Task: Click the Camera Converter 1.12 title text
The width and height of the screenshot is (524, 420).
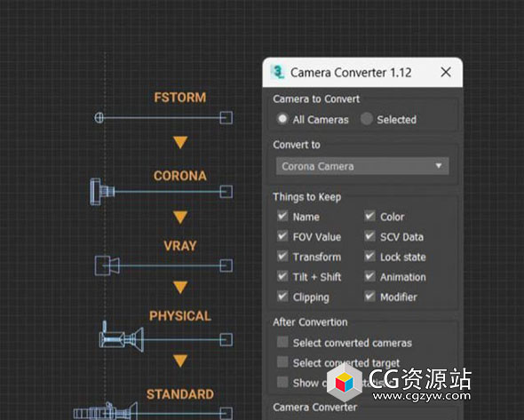Action: (x=351, y=73)
